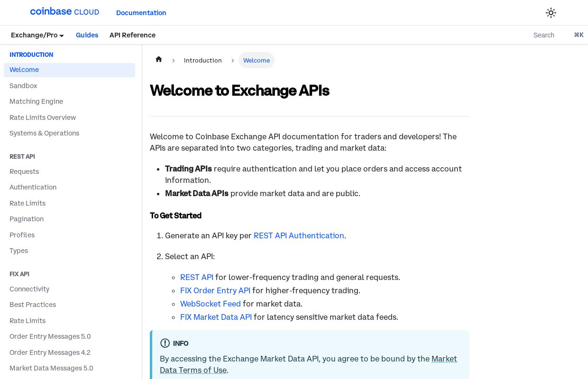
Task: Click the REST API sidebar section heading
Action: (22, 157)
